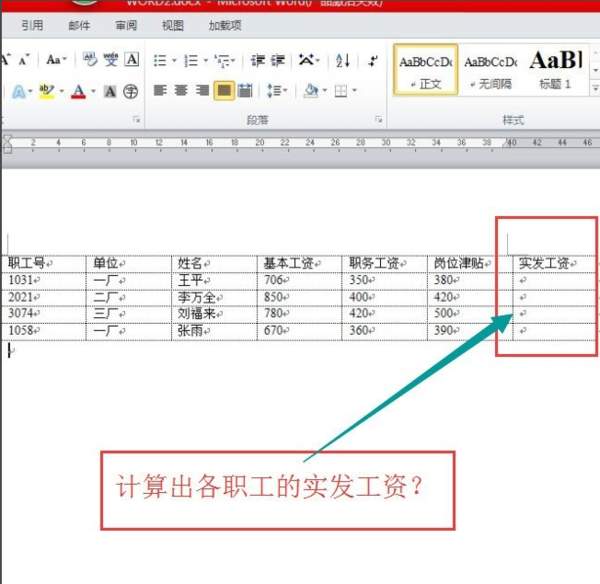Toggle center text alignment
600x584 pixels.
point(181,91)
